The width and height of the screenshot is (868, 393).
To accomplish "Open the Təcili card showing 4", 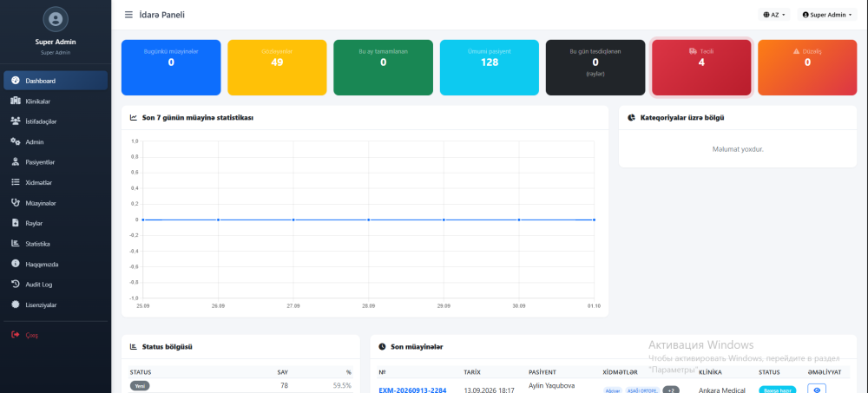I will pyautogui.click(x=701, y=68).
